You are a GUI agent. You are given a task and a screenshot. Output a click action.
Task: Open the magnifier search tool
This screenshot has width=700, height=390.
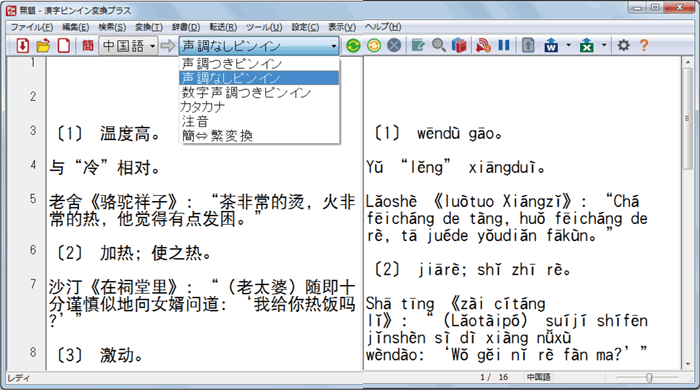coord(438,45)
